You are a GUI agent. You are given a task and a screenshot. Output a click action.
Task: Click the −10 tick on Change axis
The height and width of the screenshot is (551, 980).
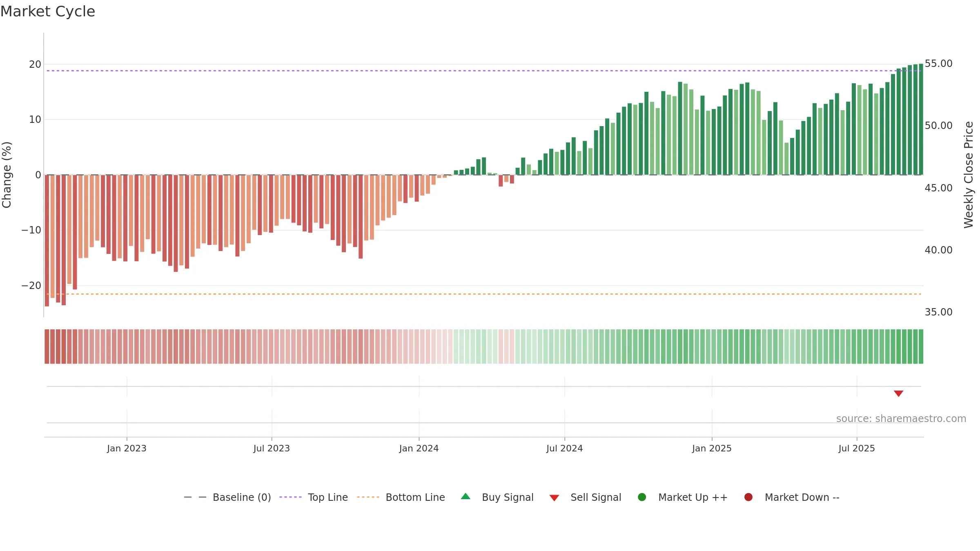(x=31, y=230)
